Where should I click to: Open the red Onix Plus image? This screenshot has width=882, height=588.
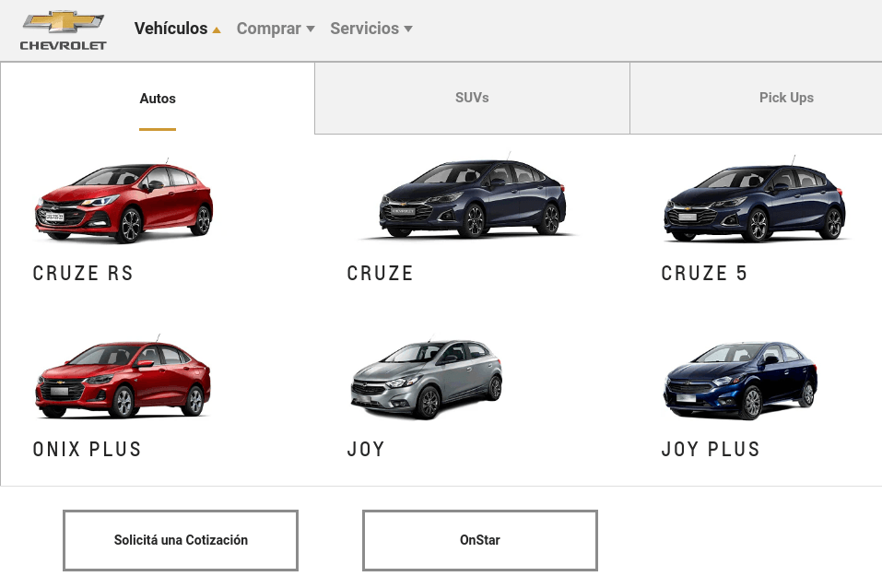pyautogui.click(x=123, y=377)
